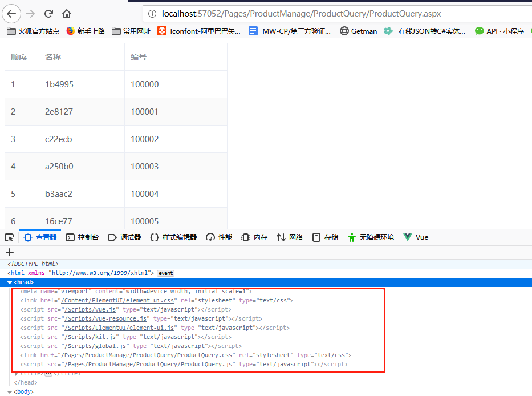Open the w3.org xhtml namespace link
The height and width of the screenshot is (396, 532).
[100, 273]
